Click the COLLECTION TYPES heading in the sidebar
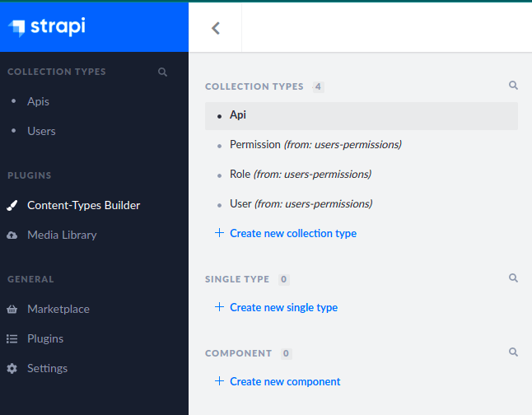This screenshot has width=532, height=415. pyautogui.click(x=57, y=72)
